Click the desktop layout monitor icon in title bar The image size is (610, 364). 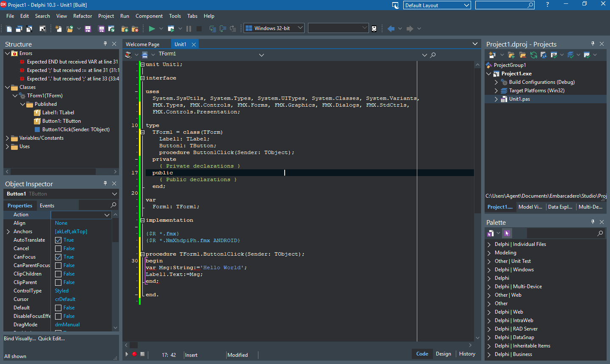pos(396,5)
